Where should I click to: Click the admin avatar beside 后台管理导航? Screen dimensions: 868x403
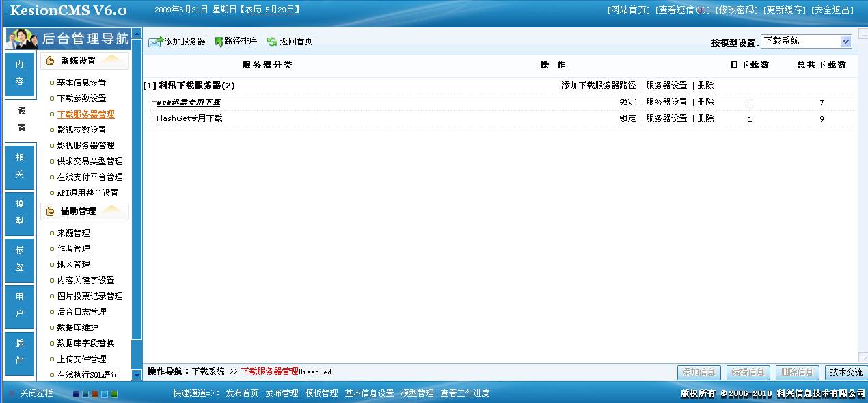(20, 38)
